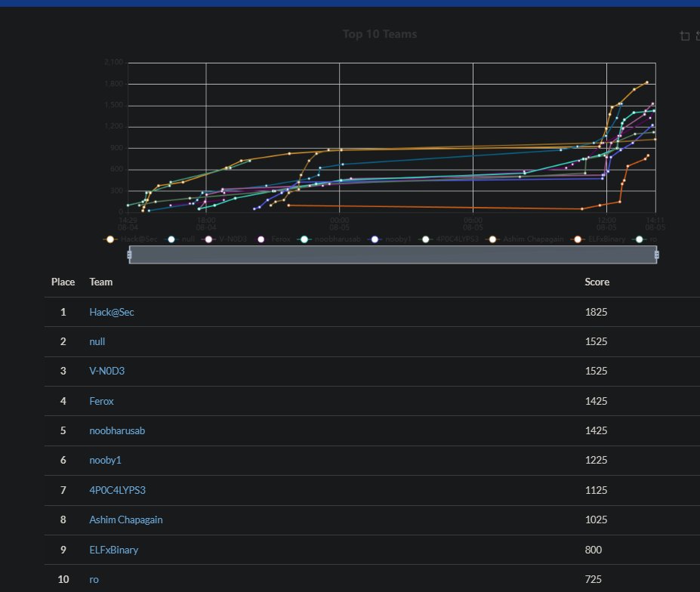
Task: Click score 1425 in Ferox row
Action: tap(596, 401)
